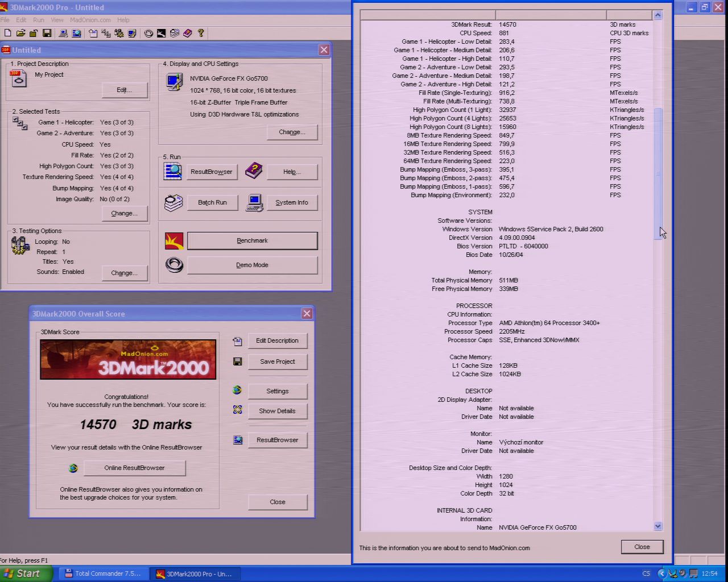Viewport: 728px width, 582px height.
Task: Click the floppy icon beside Save Project
Action: (237, 361)
